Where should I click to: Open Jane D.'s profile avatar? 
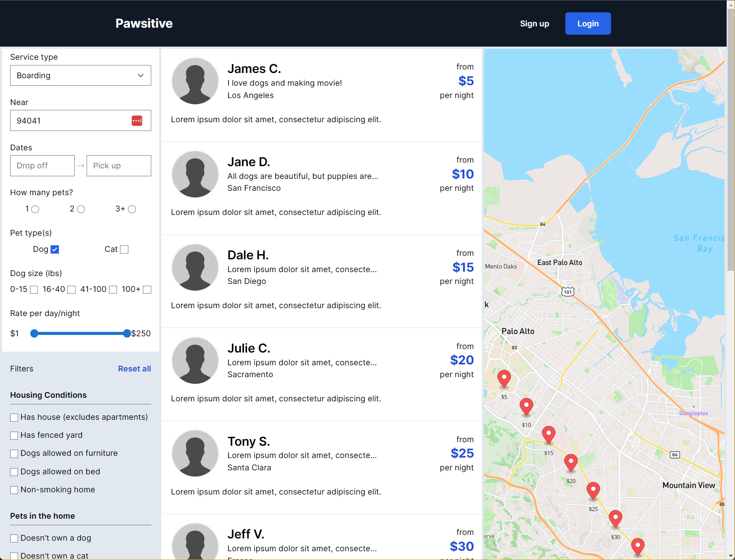[x=195, y=175]
